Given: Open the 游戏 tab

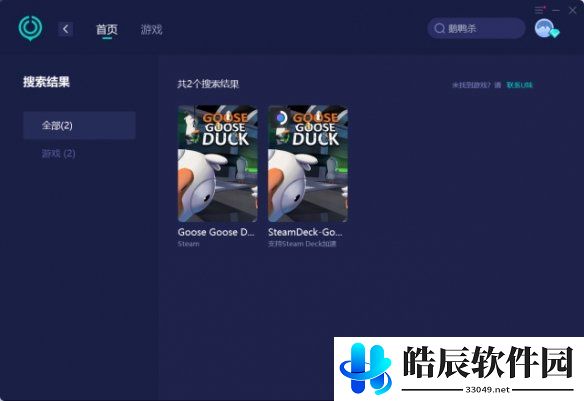Looking at the screenshot, I should [x=151, y=29].
